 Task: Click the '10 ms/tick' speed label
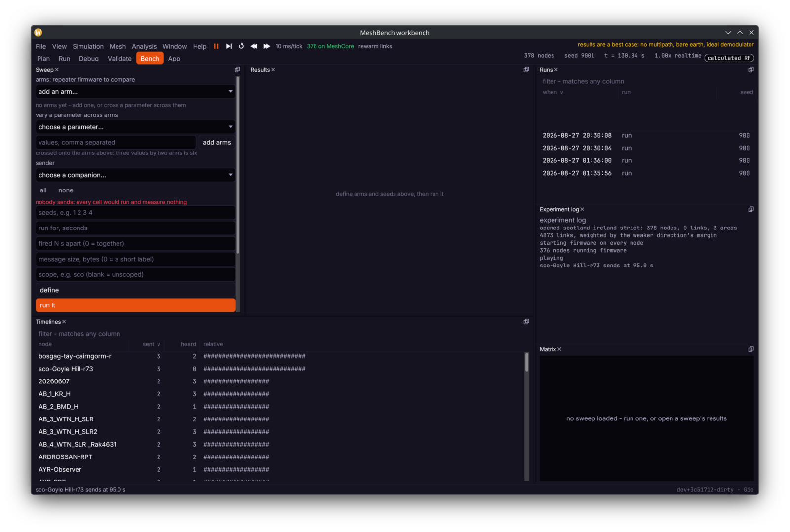[x=289, y=46]
